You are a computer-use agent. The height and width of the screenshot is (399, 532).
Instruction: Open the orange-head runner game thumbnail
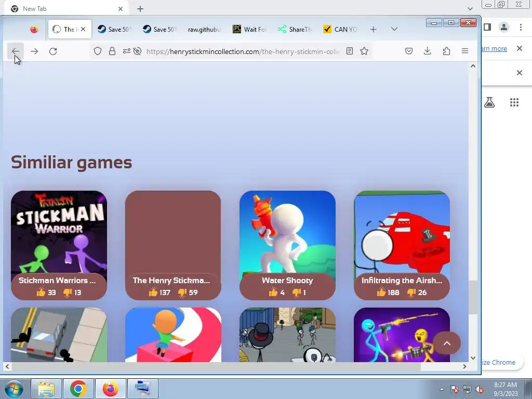[x=173, y=335]
